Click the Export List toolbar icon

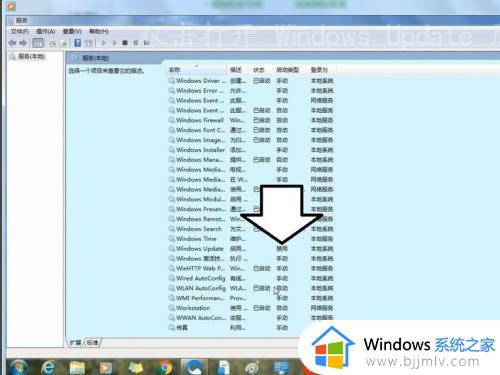[63, 43]
